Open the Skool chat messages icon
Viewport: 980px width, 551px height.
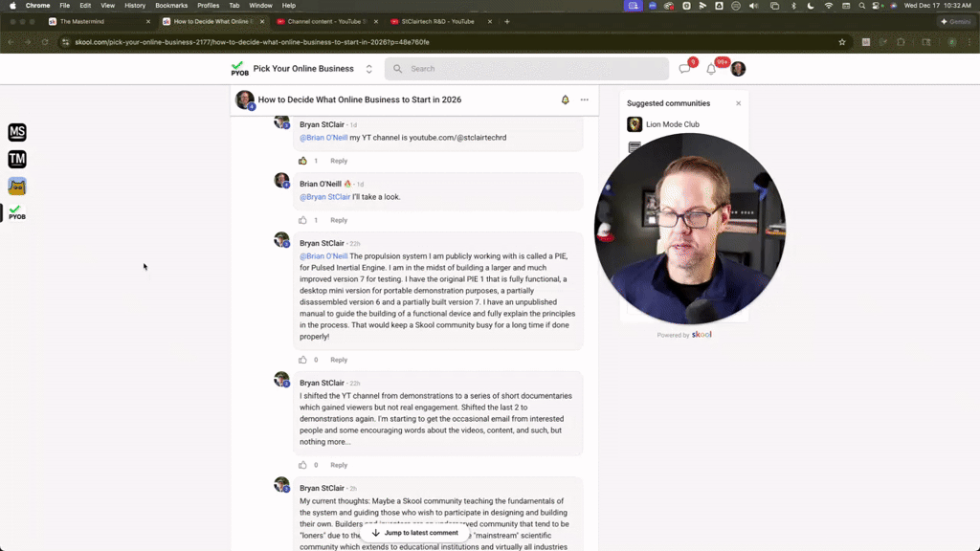(x=686, y=68)
